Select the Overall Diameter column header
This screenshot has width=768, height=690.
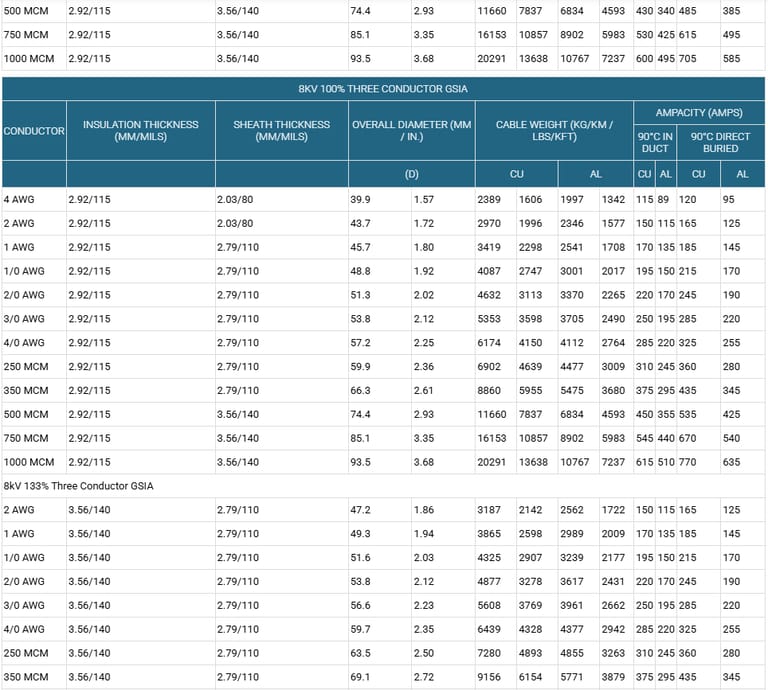[x=411, y=131]
